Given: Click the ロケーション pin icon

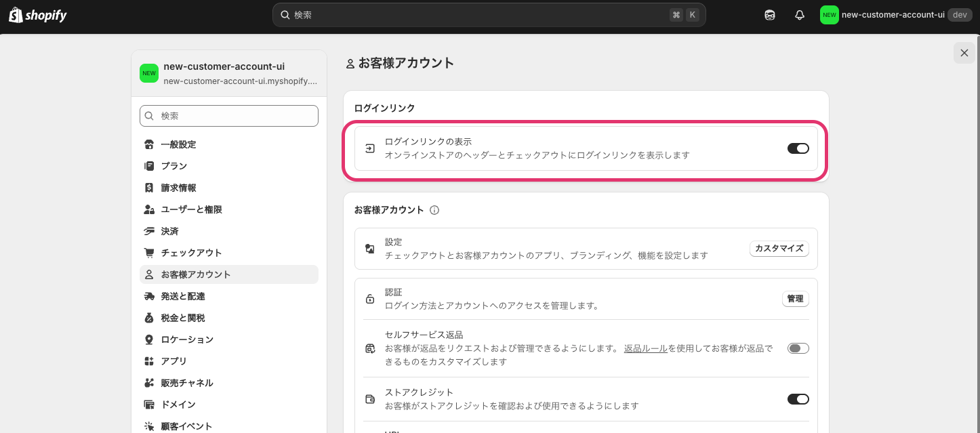Looking at the screenshot, I should (149, 339).
